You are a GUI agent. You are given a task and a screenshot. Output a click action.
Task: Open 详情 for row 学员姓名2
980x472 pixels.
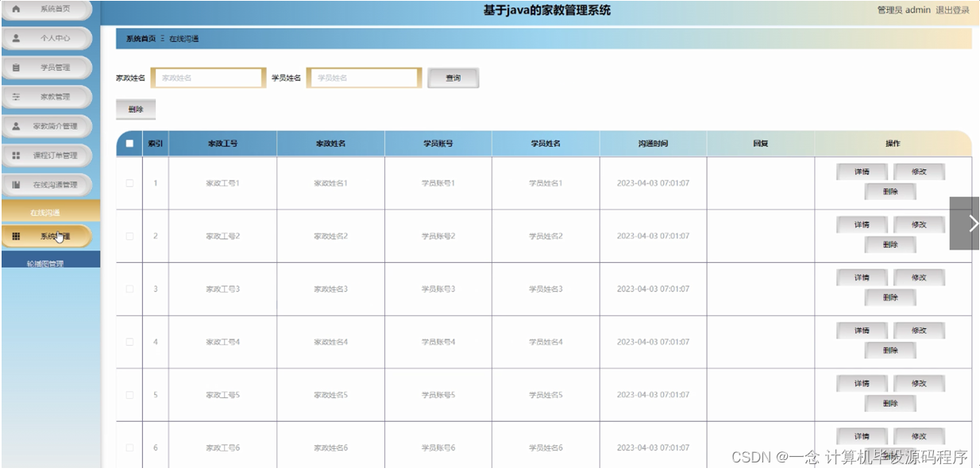point(862,225)
